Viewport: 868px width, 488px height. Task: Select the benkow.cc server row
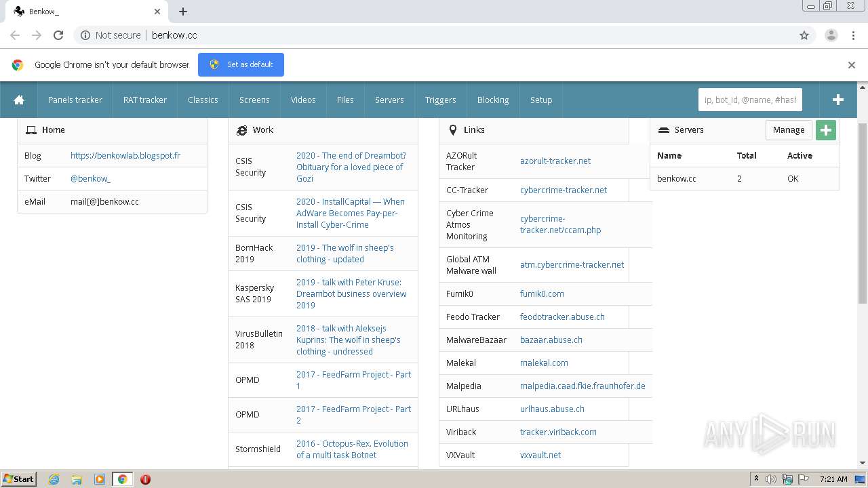tap(745, 178)
